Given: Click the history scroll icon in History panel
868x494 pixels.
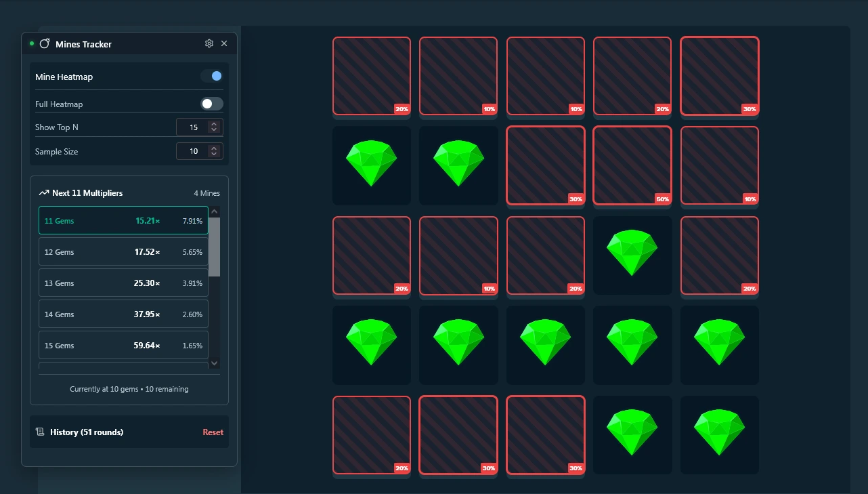Looking at the screenshot, I should pos(41,432).
